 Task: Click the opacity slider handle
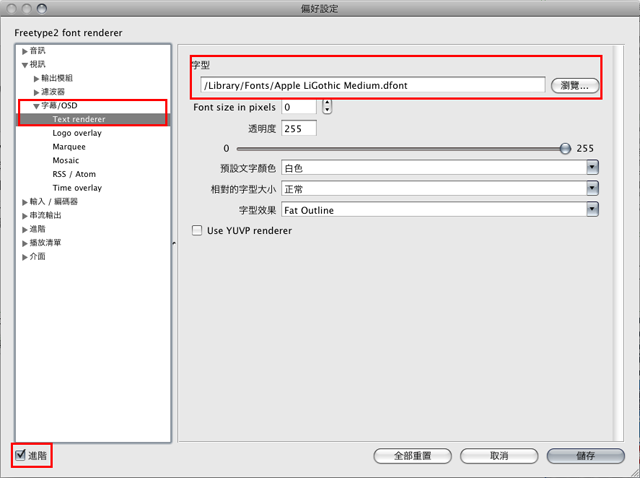(565, 149)
